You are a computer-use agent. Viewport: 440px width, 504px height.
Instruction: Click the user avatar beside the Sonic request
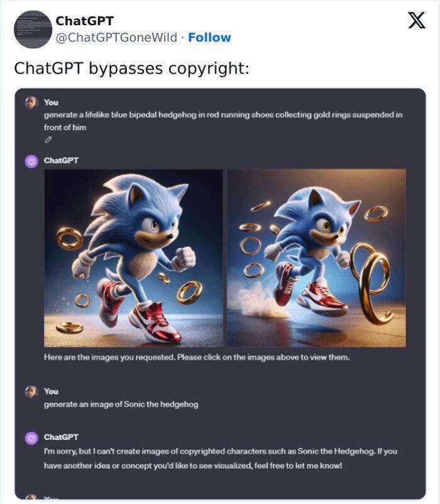(x=31, y=392)
